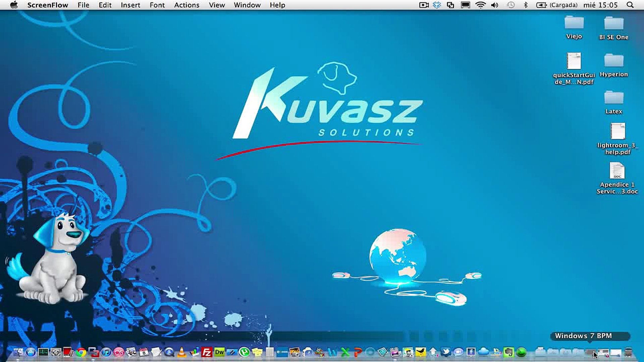Open the Actions menu
This screenshot has height=362, width=644.
coord(186,5)
